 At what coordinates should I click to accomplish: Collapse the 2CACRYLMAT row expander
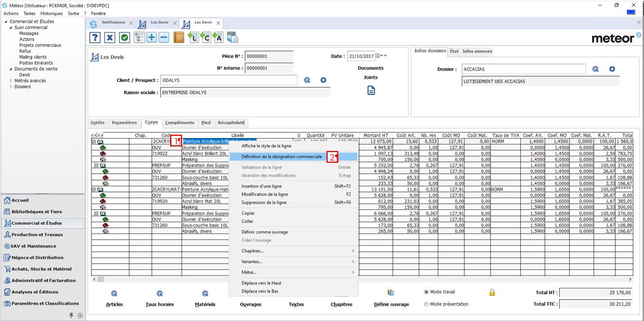pyautogui.click(x=93, y=190)
